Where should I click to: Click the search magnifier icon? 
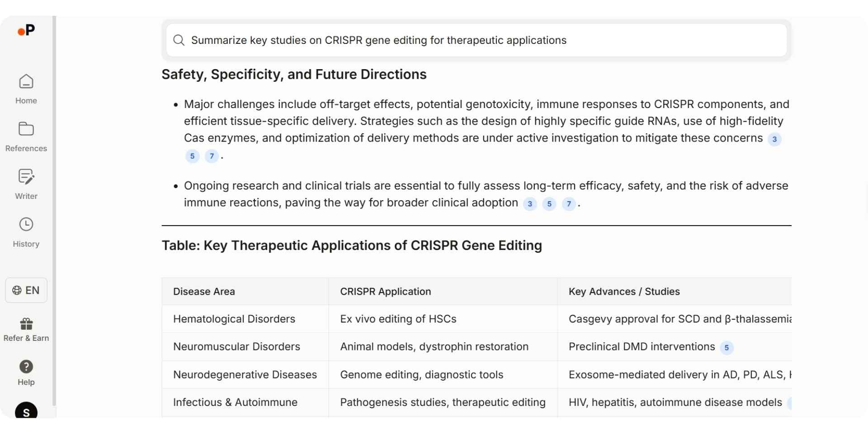point(179,40)
